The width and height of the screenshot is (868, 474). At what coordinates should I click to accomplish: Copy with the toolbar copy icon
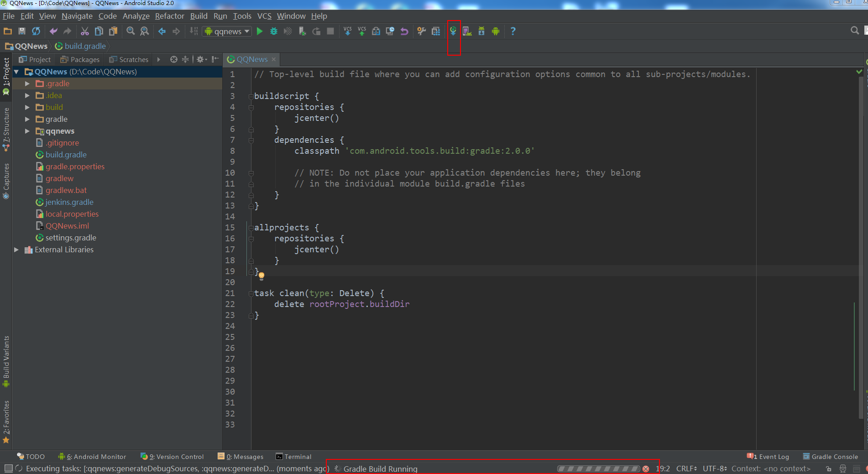[x=99, y=31]
